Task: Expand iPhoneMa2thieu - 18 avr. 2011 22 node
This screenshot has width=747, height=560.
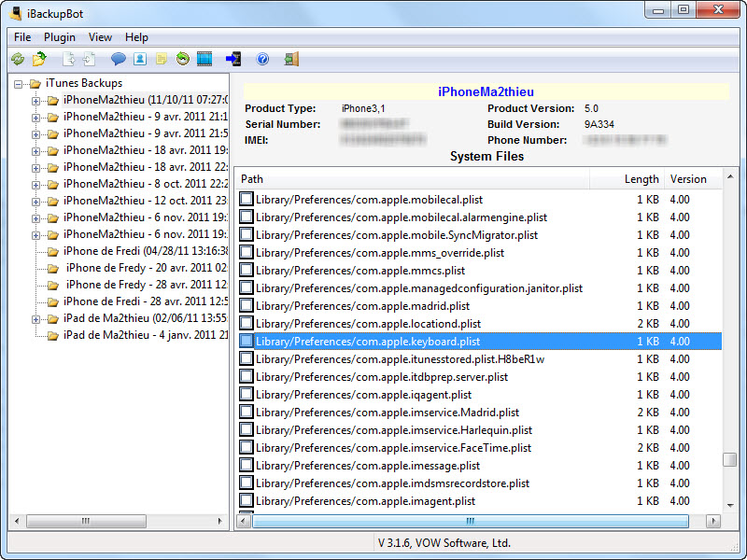Action: click(35, 168)
